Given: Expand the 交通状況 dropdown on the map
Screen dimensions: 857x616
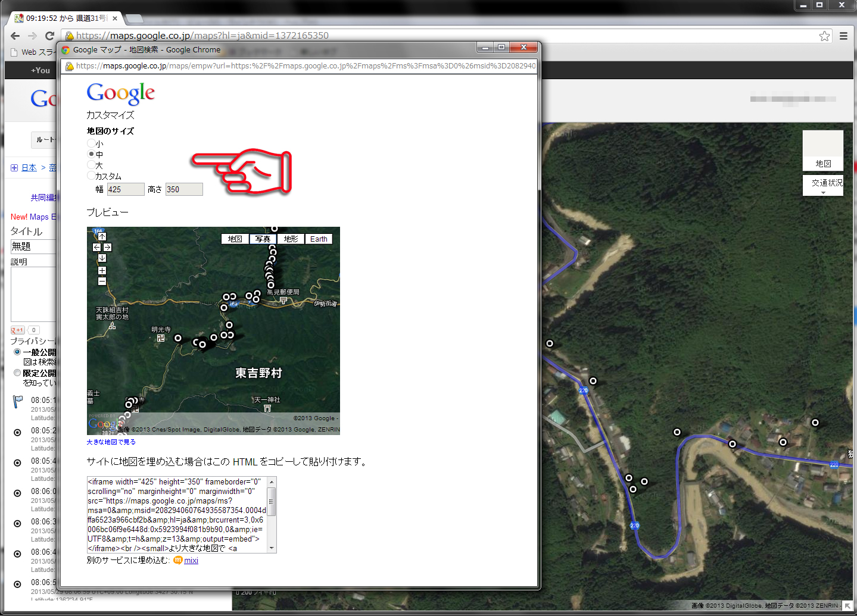Looking at the screenshot, I should [823, 185].
